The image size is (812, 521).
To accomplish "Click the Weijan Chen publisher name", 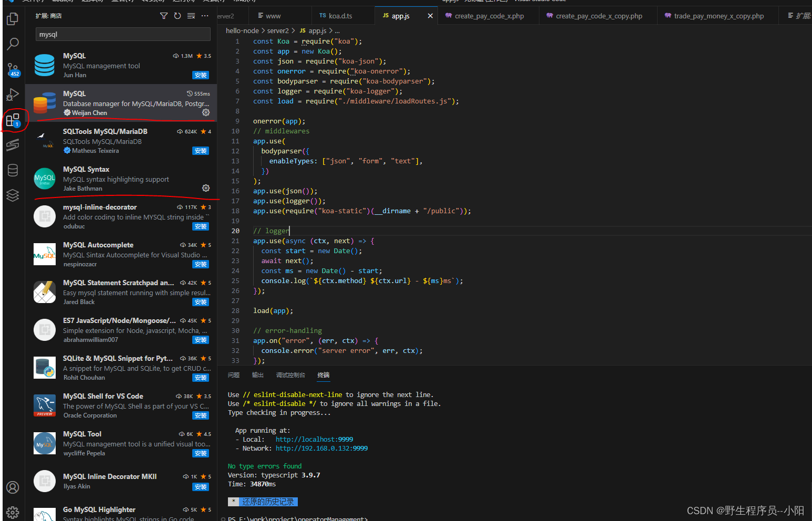I will pyautogui.click(x=89, y=113).
